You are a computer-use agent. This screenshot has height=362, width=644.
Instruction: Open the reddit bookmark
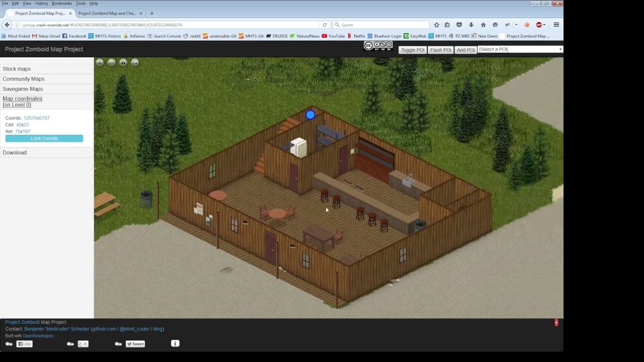tap(192, 36)
